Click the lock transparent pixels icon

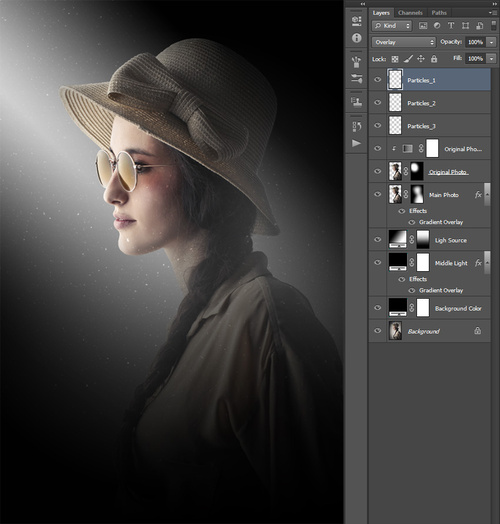pyautogui.click(x=395, y=59)
